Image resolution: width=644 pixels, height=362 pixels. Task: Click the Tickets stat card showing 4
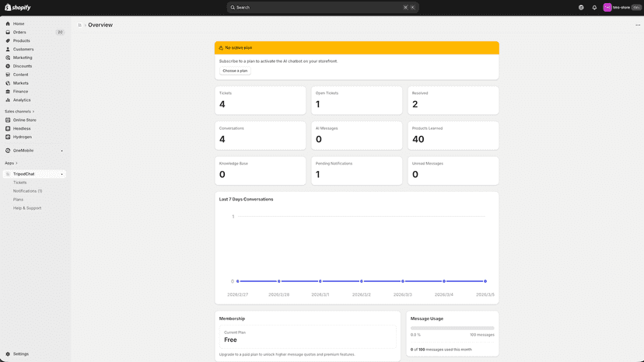click(x=261, y=100)
